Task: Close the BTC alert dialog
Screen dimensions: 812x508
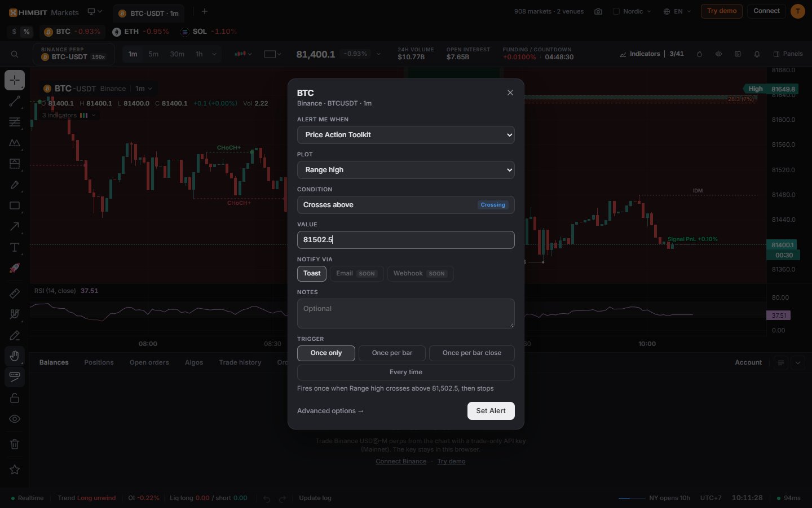Action: coord(510,93)
